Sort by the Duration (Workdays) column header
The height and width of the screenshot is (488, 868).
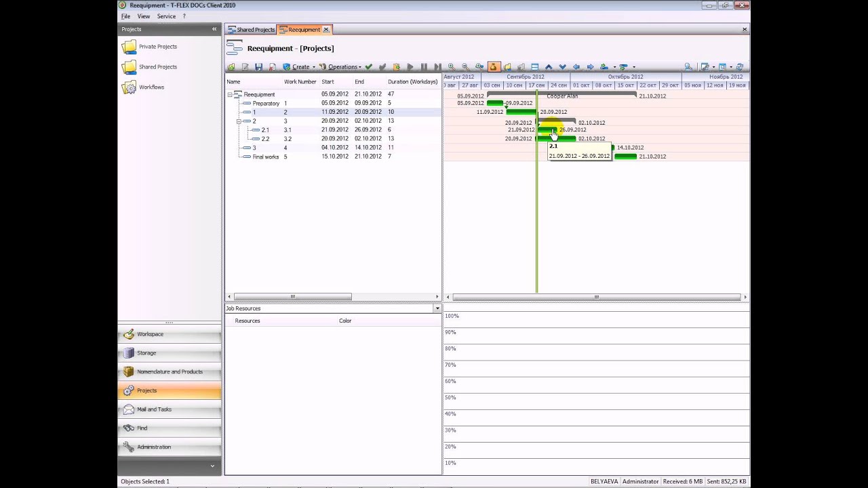[x=412, y=82]
